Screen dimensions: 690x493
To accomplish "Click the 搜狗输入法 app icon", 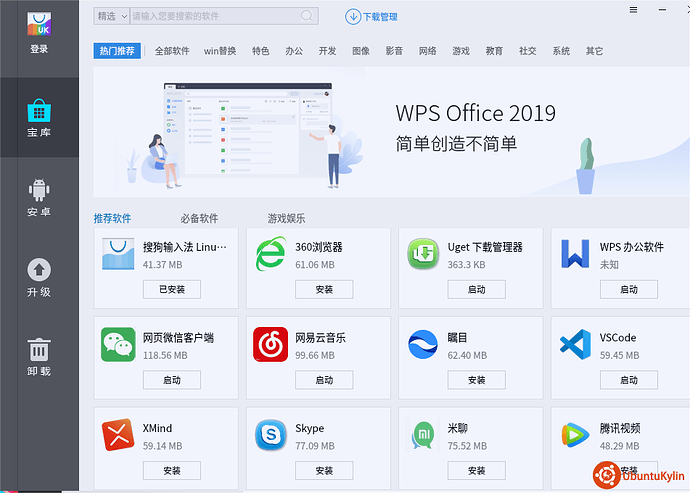I will (118, 254).
